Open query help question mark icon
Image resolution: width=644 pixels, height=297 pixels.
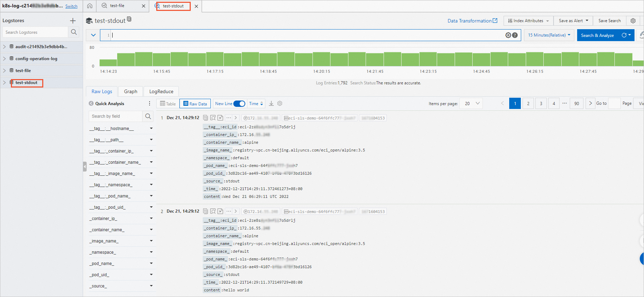coord(515,35)
